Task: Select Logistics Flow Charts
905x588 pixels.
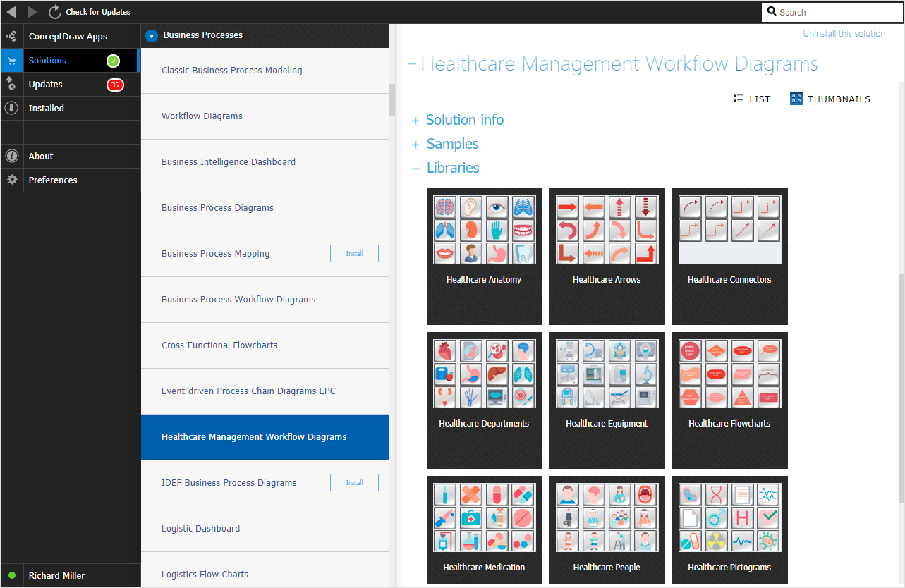Action: pyautogui.click(x=265, y=570)
